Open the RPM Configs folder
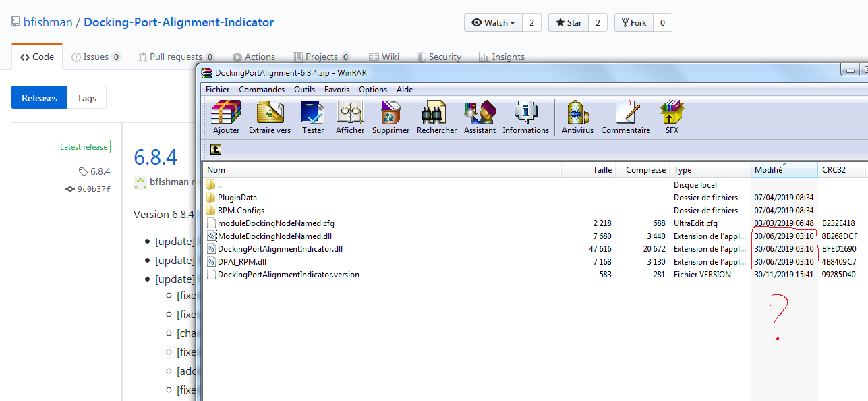Viewport: 868px width, 401px height. (243, 210)
